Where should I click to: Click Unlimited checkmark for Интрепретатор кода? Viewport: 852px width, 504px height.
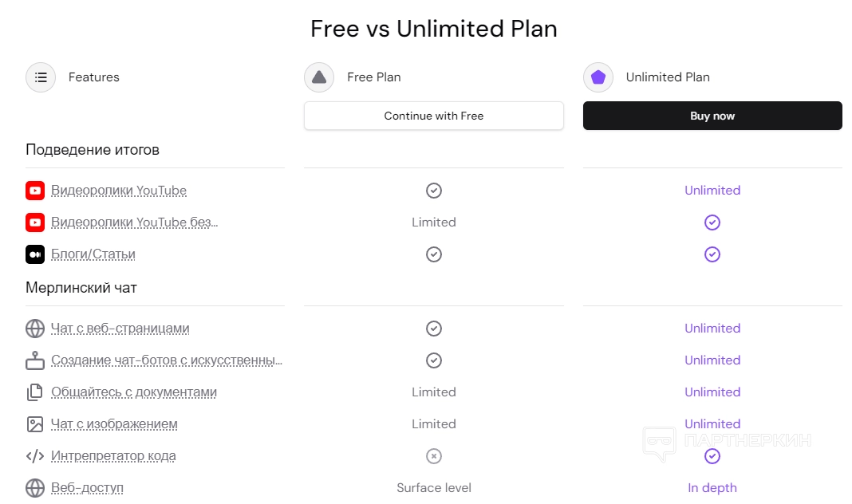coord(712,456)
